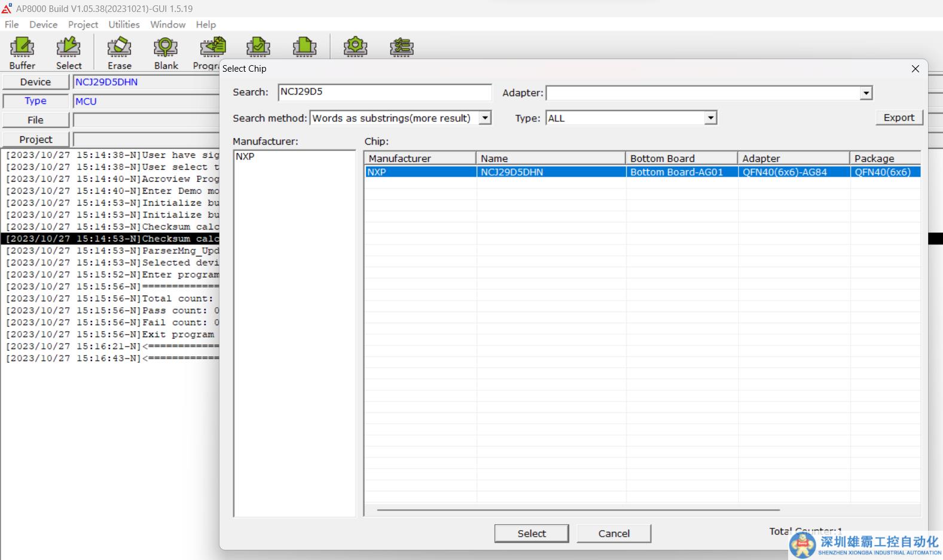Click the Export button
943x560 pixels.
(899, 118)
